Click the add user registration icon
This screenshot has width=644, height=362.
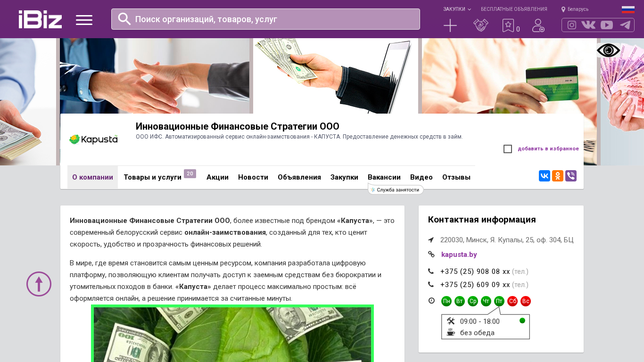(x=538, y=25)
